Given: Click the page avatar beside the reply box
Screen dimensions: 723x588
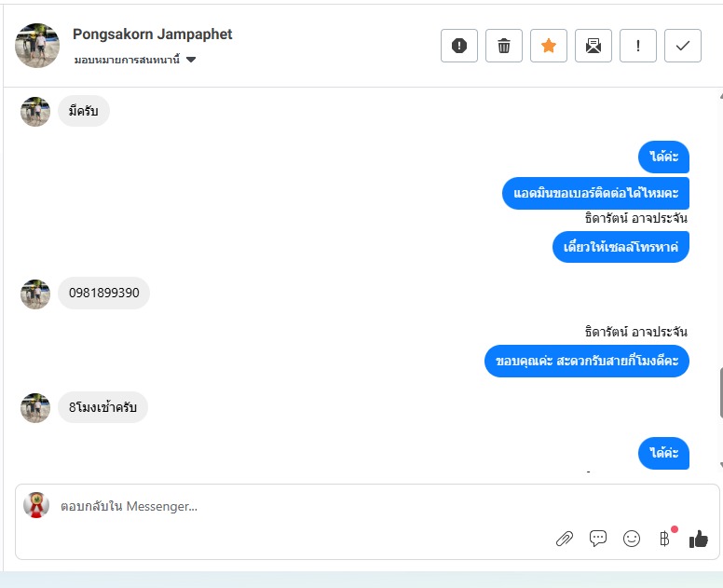Looking at the screenshot, I should (36, 505).
